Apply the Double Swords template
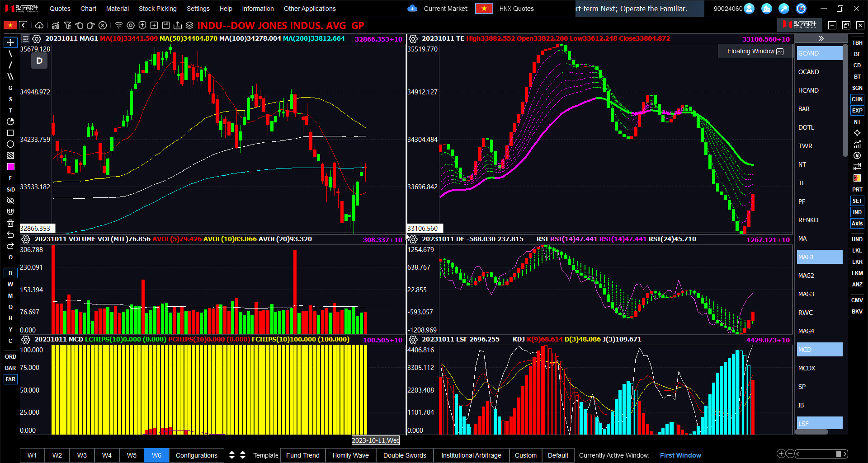Screen dimensions: 868x463 pyautogui.click(x=405, y=455)
